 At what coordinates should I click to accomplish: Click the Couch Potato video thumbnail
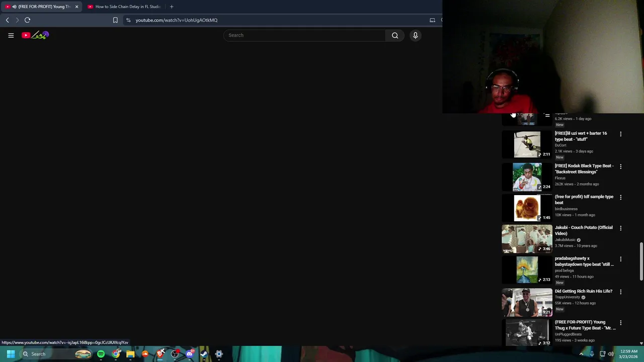(x=527, y=239)
